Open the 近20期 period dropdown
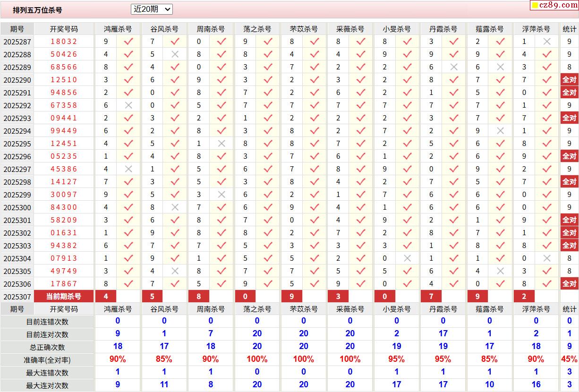 point(152,9)
